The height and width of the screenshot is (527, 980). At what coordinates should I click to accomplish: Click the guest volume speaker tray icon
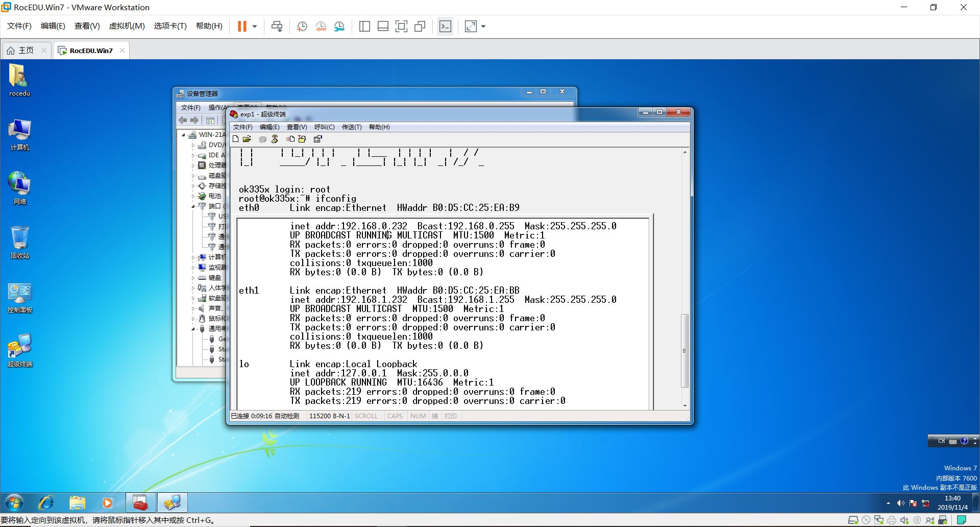900,504
